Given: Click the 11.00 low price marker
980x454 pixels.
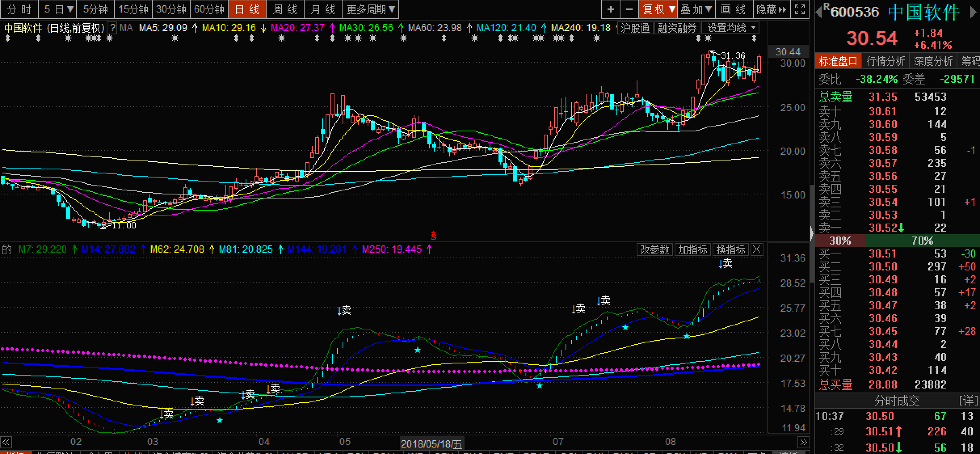Looking at the screenshot, I should tap(124, 225).
